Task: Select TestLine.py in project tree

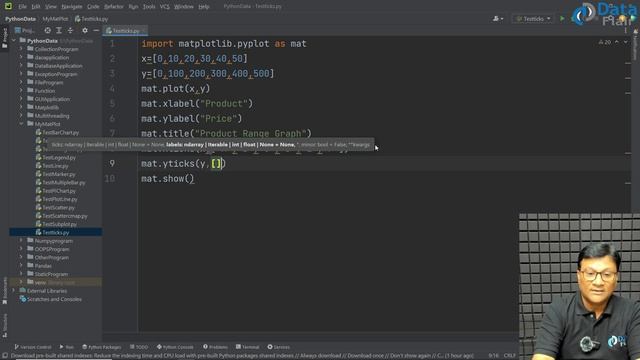Action: (x=52, y=166)
